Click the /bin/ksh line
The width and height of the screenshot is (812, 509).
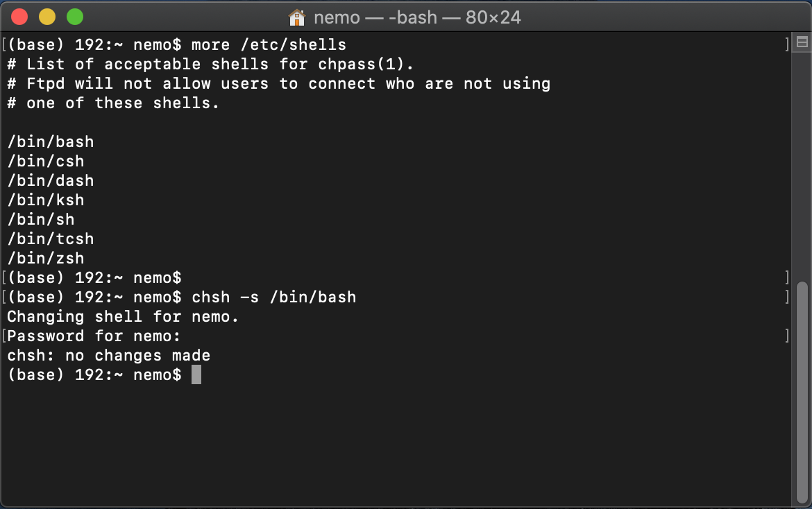tap(45, 200)
